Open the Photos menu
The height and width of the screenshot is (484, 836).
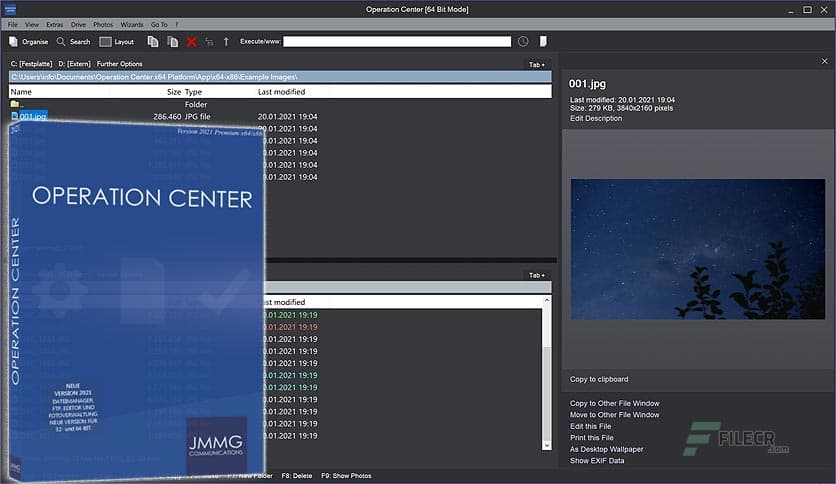pos(103,25)
